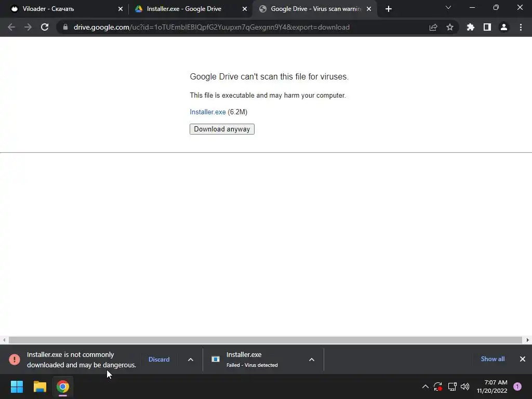Minimize the Chrome window

pyautogui.click(x=472, y=7)
